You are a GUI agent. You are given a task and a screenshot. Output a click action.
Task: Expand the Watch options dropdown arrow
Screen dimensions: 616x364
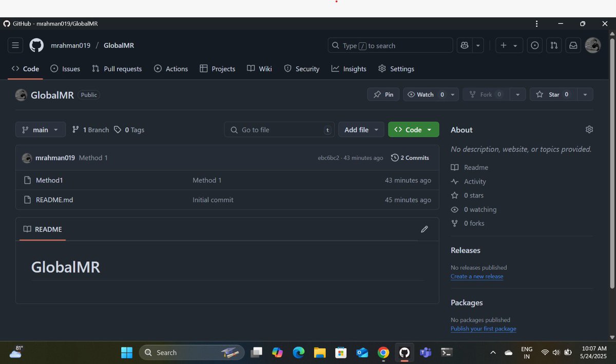452,94
